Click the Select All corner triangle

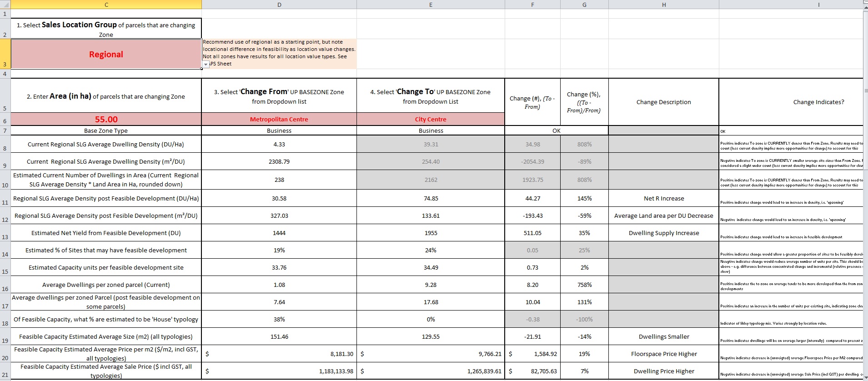(x=5, y=5)
